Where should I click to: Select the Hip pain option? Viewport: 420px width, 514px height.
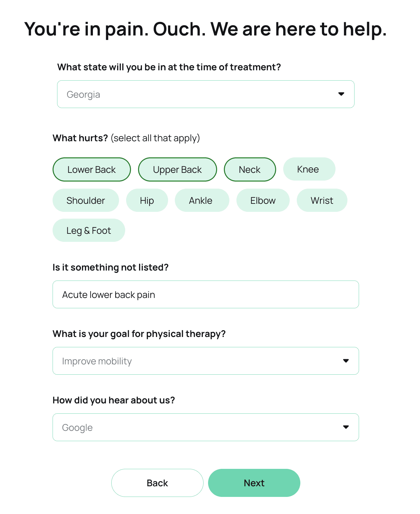point(147,200)
